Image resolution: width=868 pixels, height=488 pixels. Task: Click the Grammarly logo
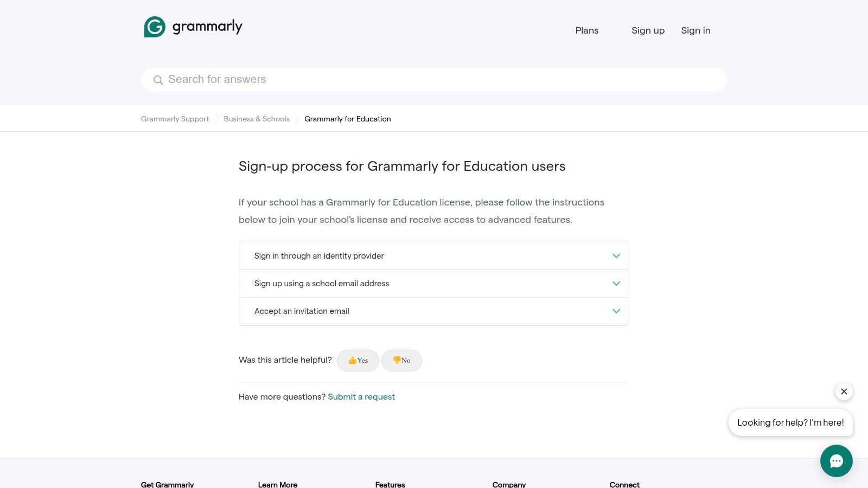coord(193,26)
